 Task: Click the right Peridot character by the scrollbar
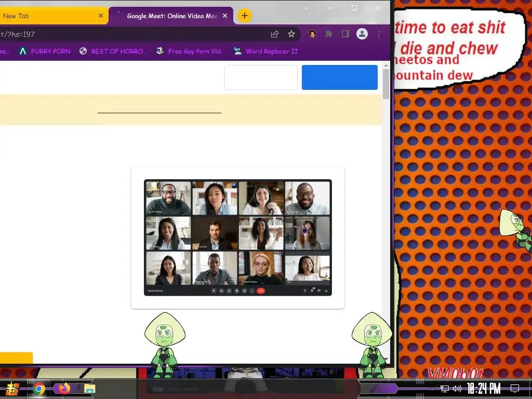point(373,345)
